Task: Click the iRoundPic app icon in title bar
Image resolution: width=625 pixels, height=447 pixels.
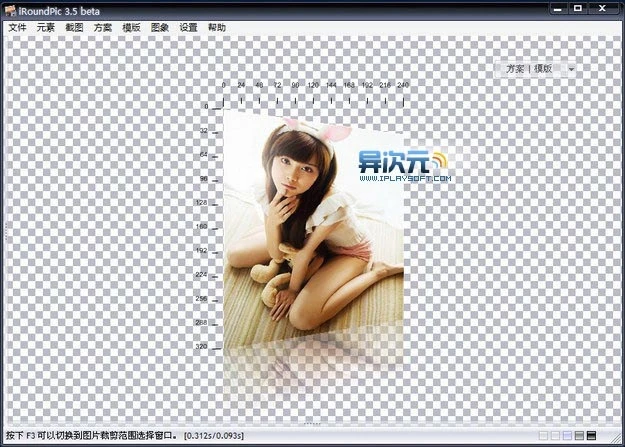Action: (x=10, y=11)
